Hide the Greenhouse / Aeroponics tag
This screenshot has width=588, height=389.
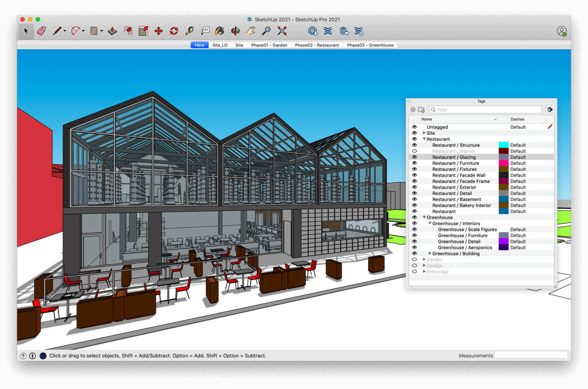tap(415, 247)
